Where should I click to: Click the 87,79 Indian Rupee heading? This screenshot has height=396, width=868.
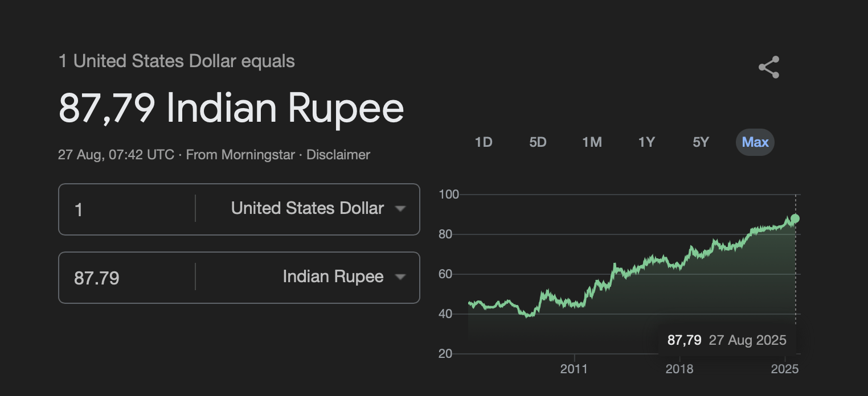click(231, 108)
